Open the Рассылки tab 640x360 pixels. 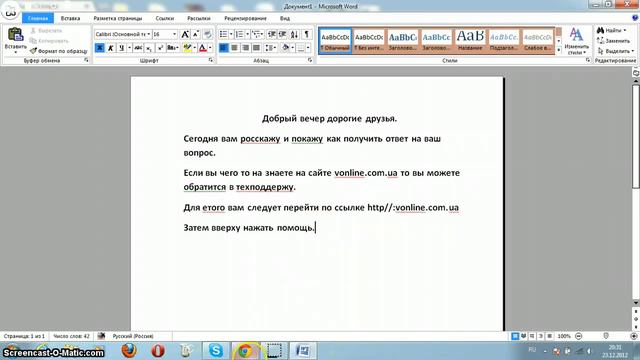(199, 18)
